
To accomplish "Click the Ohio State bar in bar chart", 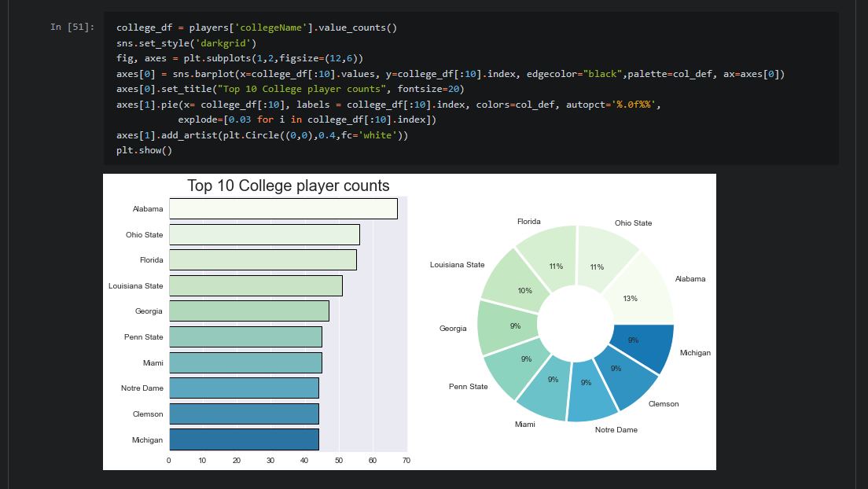I will point(265,235).
